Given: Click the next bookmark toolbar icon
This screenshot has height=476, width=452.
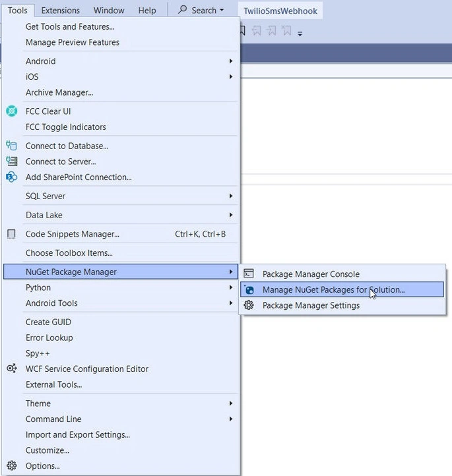Looking at the screenshot, I should click(272, 31).
